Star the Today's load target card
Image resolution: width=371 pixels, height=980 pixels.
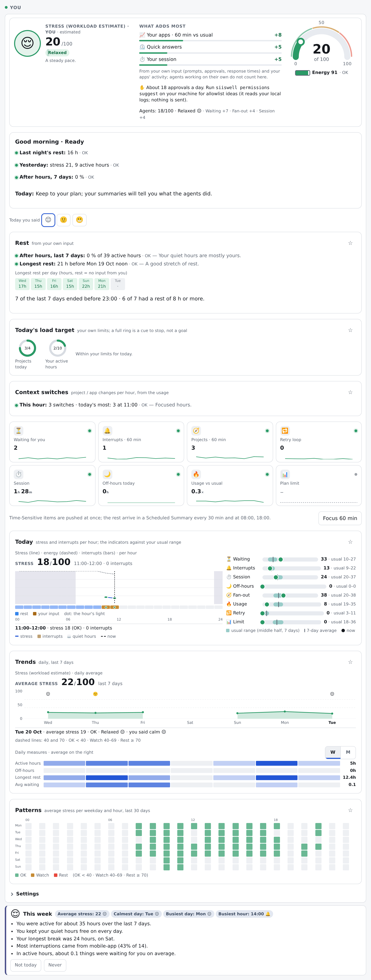coord(350,330)
